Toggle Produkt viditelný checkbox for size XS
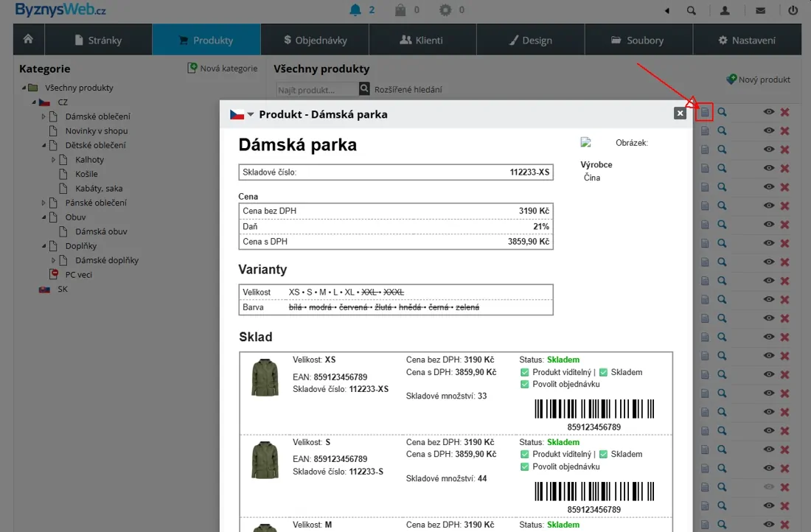This screenshot has height=532, width=811. (524, 372)
